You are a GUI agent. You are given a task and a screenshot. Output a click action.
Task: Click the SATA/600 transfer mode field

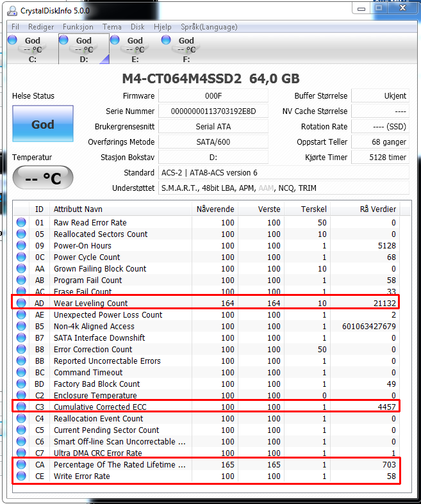[x=213, y=142]
